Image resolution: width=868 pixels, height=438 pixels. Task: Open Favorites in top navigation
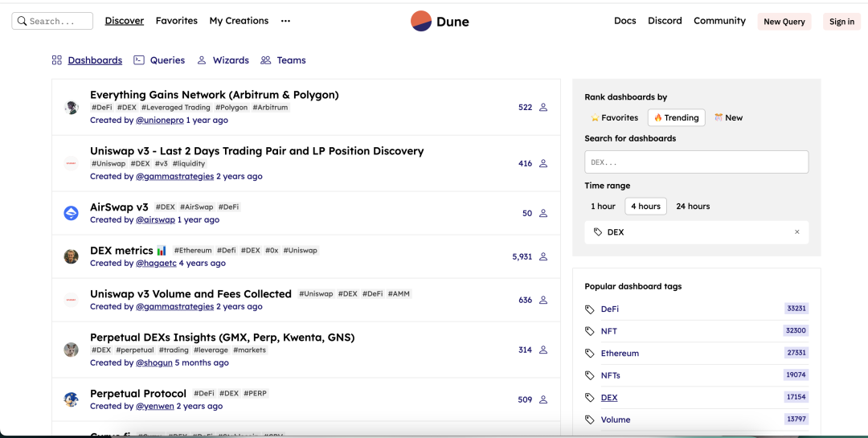coord(177,21)
